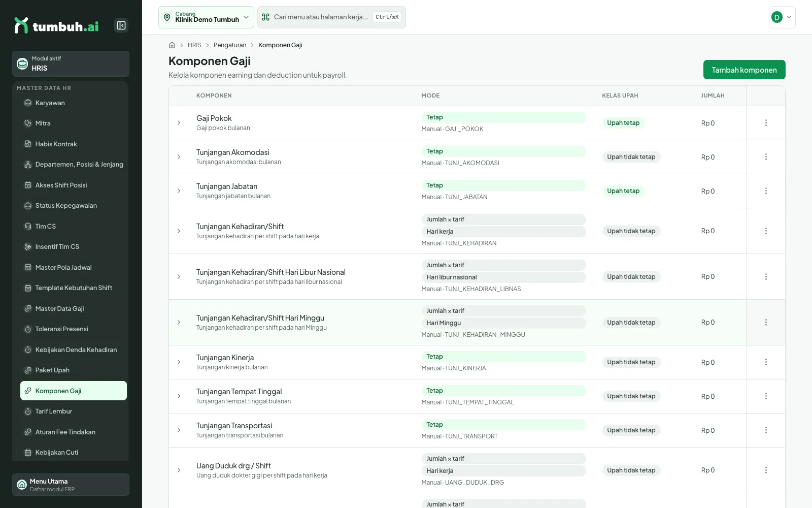Select Tarif Lembur in the sidebar

pos(74,411)
